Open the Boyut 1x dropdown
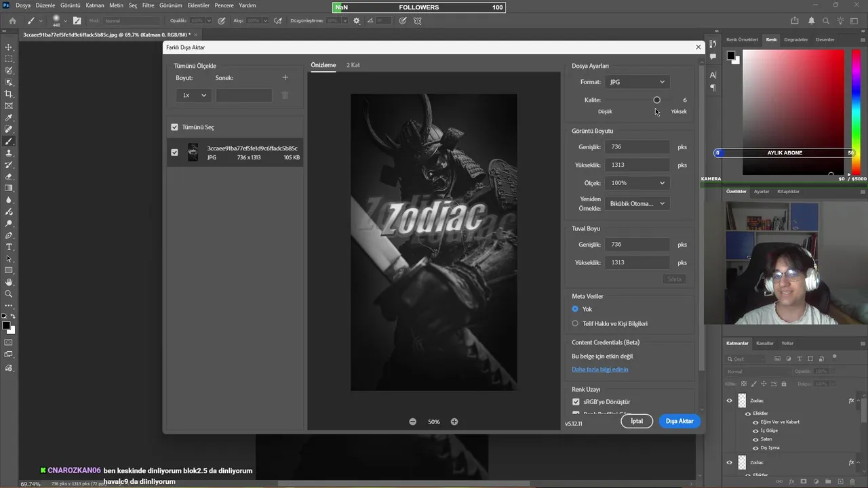Viewport: 868px width, 488px height. (193, 96)
